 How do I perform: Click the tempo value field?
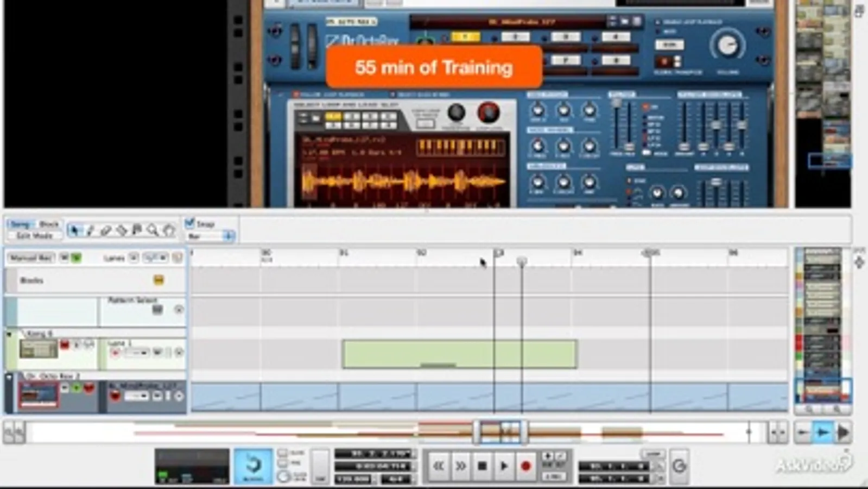pos(354,479)
